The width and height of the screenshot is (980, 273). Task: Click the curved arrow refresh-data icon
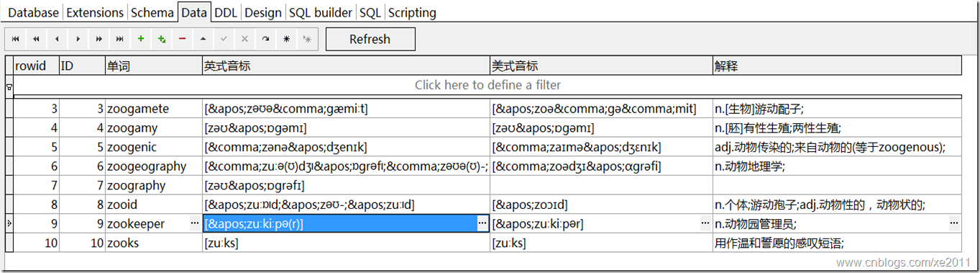tap(266, 39)
